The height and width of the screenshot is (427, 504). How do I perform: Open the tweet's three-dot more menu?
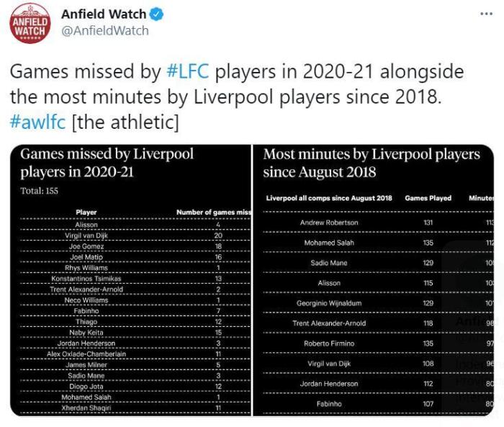(486, 14)
